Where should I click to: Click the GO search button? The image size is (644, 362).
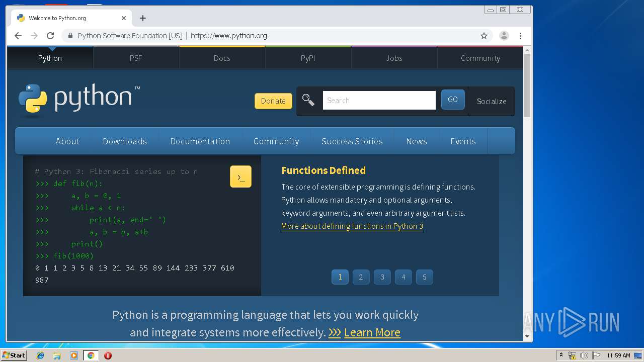453,100
